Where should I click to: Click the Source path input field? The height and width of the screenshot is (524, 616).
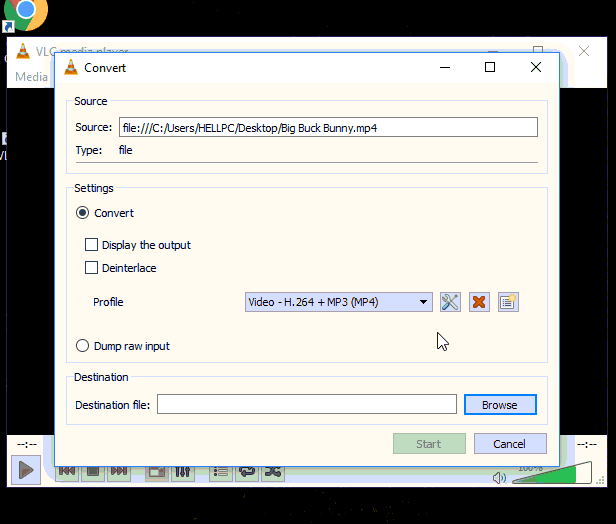[328, 127]
